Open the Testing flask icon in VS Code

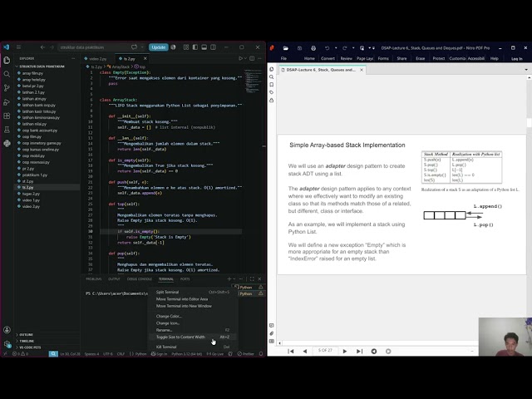click(x=7, y=130)
